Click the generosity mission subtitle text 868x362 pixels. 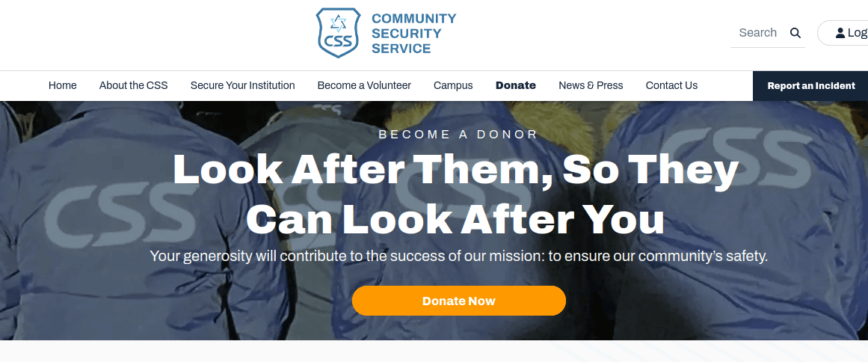459,257
